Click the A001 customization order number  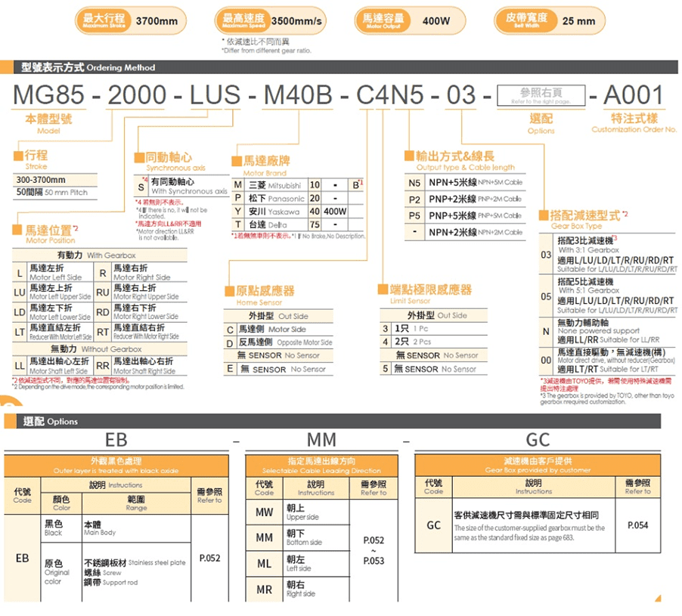click(x=634, y=96)
